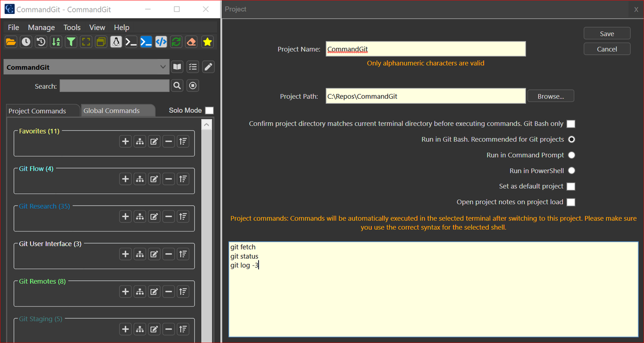Run the search with the magnifier icon

tap(177, 85)
